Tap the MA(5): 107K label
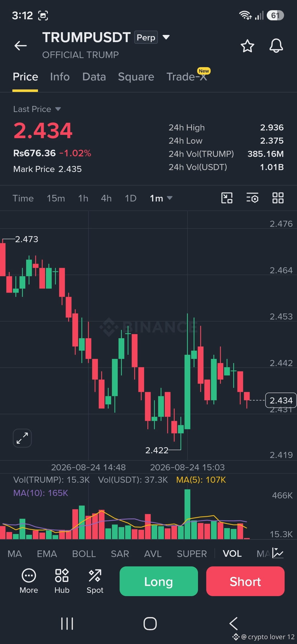 click(x=201, y=480)
